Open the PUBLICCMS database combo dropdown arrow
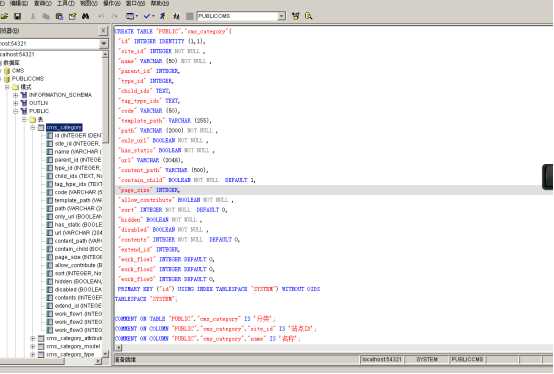 [x=282, y=16]
